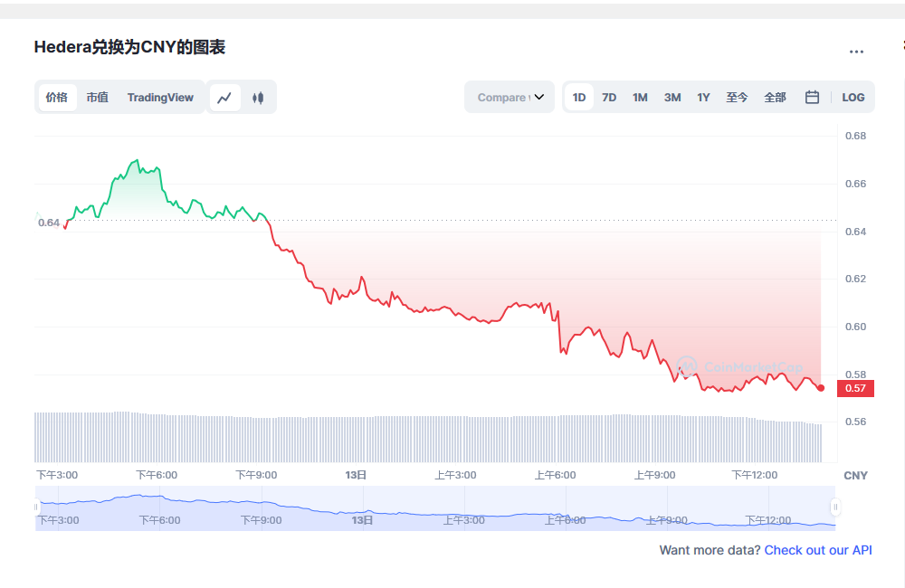Select the 3M time range
Viewport: 905px width, 588px height.
[x=672, y=98]
